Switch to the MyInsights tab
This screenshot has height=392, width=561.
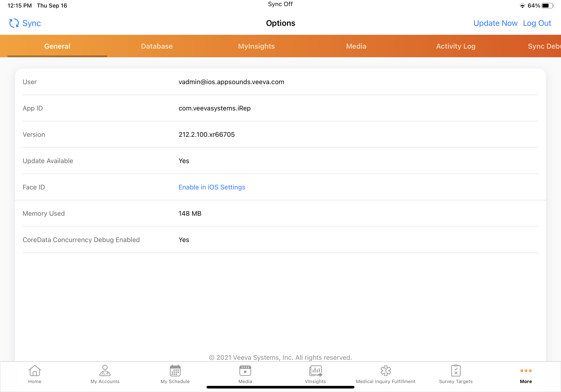click(256, 46)
